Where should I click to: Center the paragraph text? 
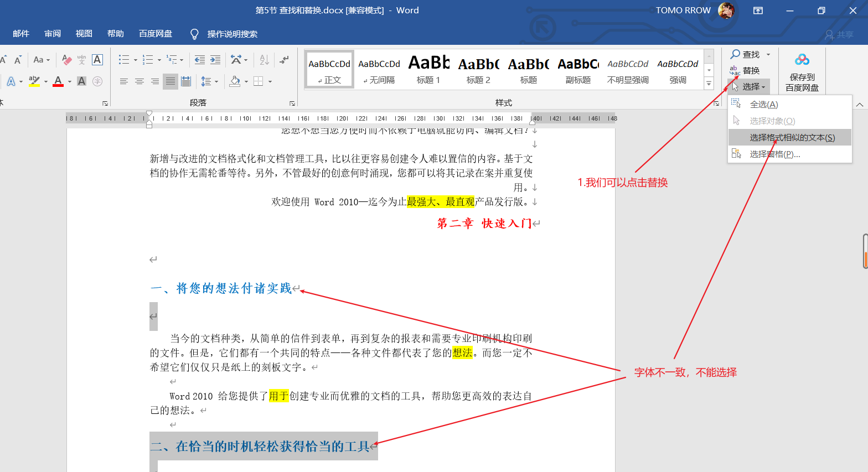(139, 81)
